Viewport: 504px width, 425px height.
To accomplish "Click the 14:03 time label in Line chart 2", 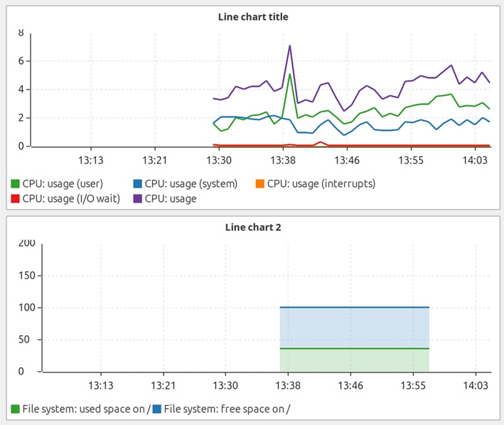I will 475,384.
